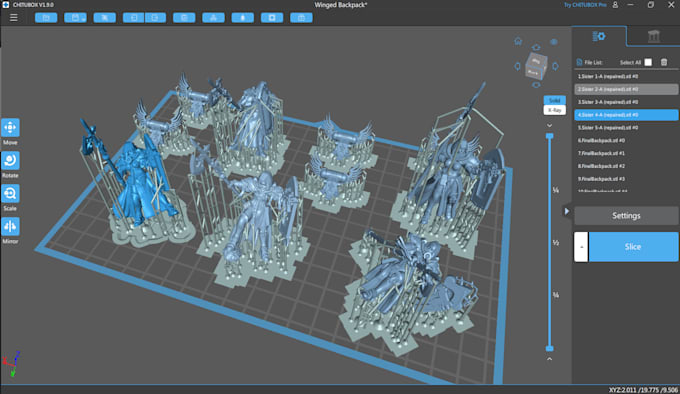Click the Dig Hole toolbar icon

point(272,18)
